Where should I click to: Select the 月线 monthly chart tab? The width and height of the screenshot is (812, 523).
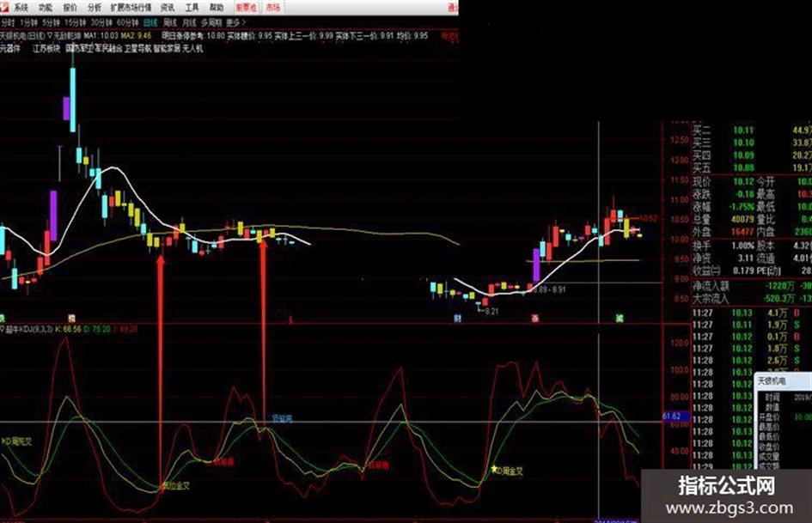point(190,22)
